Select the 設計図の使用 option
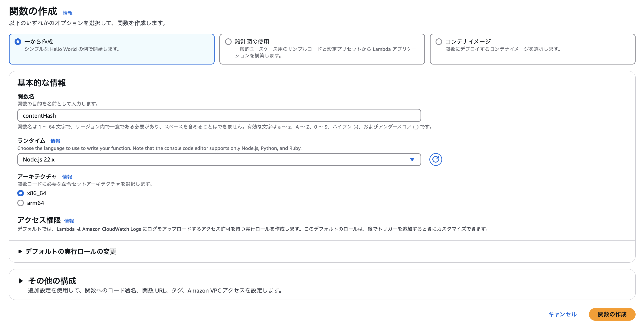 [228, 42]
